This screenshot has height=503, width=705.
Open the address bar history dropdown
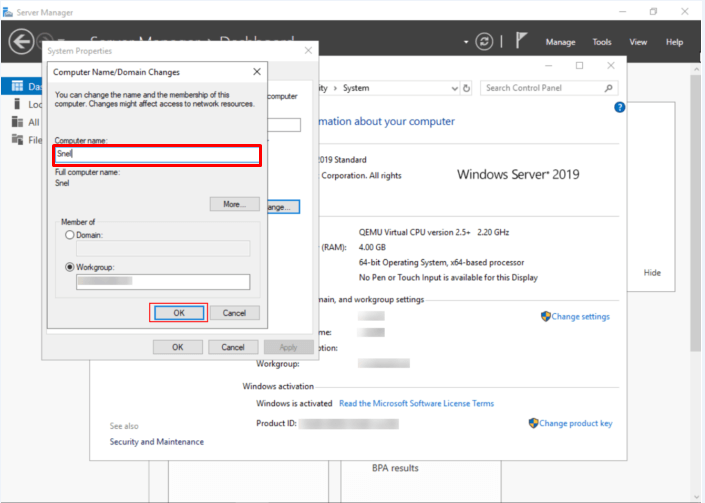click(455, 89)
